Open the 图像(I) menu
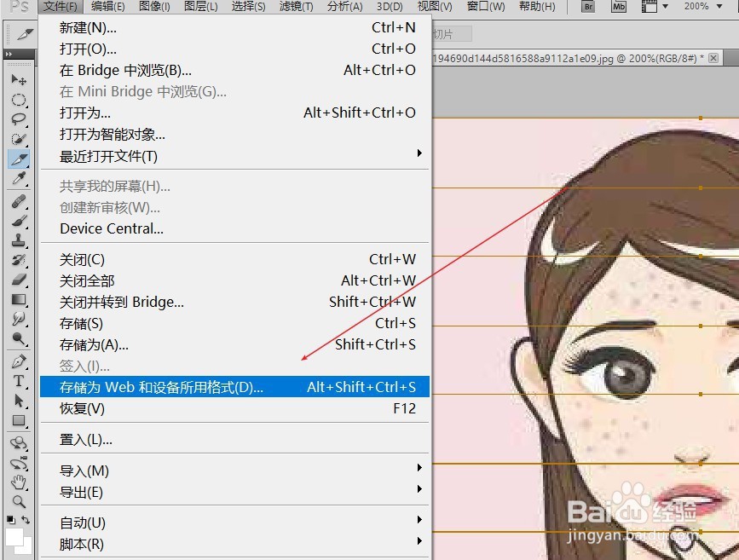The image size is (739, 560). pos(154,7)
